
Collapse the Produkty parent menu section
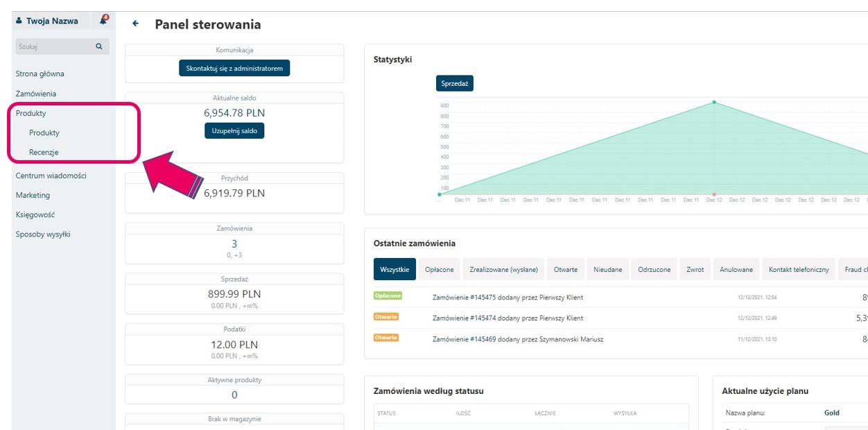click(31, 113)
